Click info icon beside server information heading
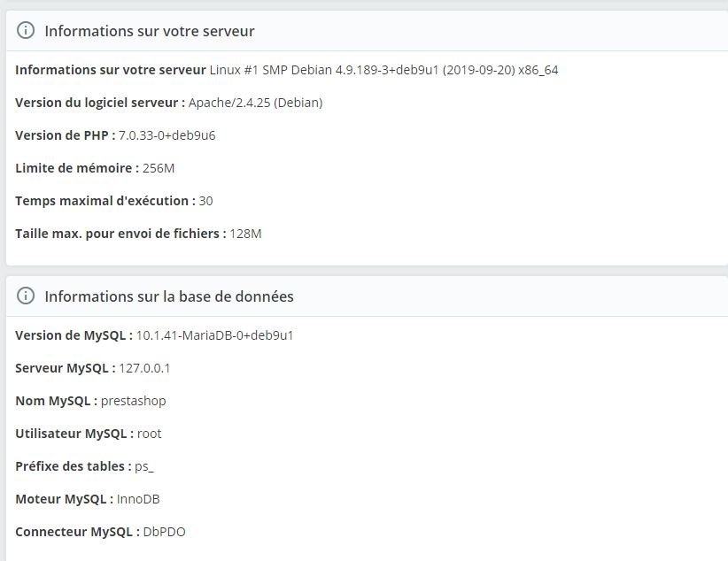This screenshot has width=728, height=561. 26,31
